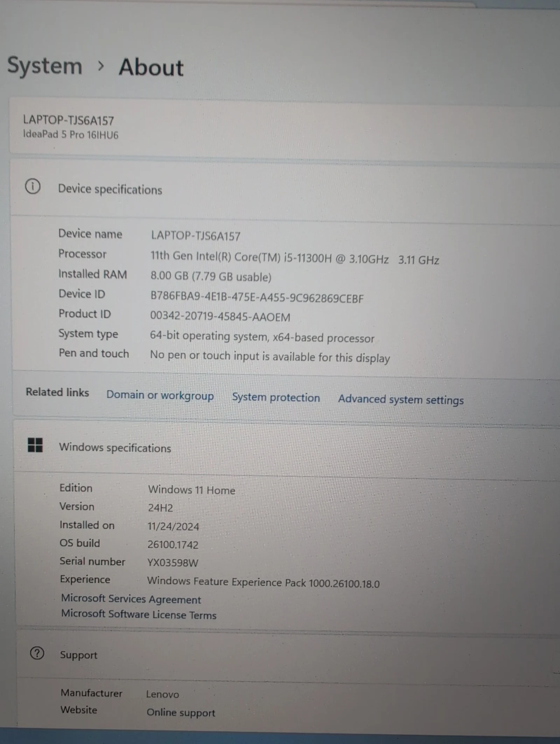The width and height of the screenshot is (560, 744).
Task: Select the LAPTOP-TJS6A157 name in the top card
Action: pos(68,120)
